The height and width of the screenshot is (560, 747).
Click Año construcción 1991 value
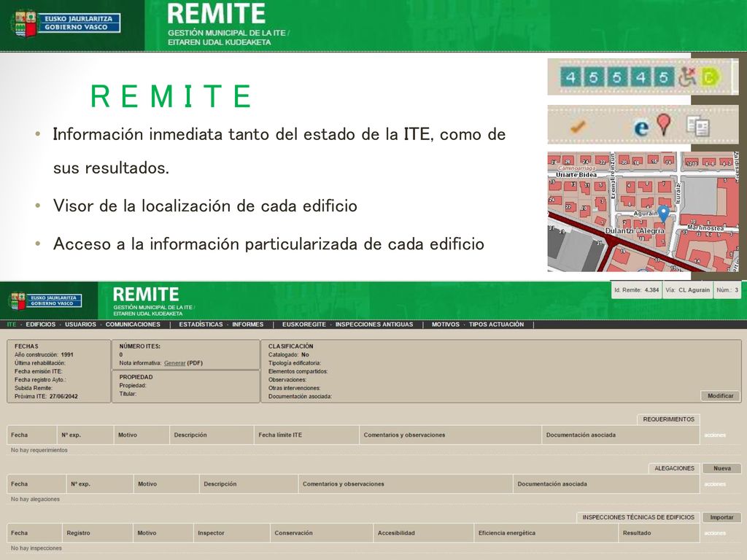pos(67,355)
